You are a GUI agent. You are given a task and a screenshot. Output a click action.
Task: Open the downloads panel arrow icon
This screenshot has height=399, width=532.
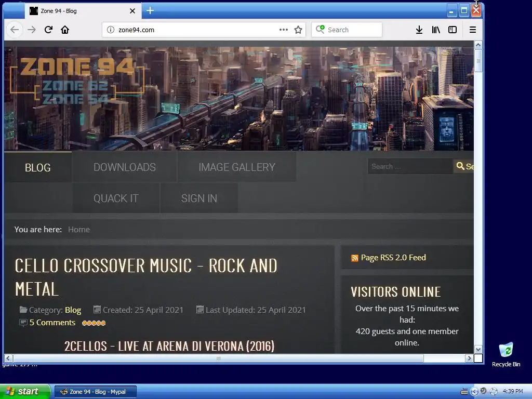point(419,30)
